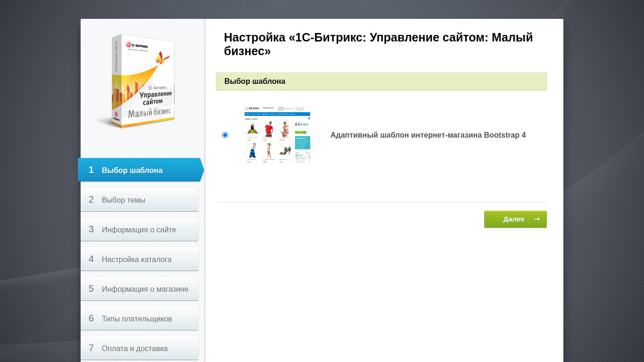
Task: Click the label Адаптивный шаблон интернет-магазина Bootstrap 4
Action: pyautogui.click(x=428, y=135)
